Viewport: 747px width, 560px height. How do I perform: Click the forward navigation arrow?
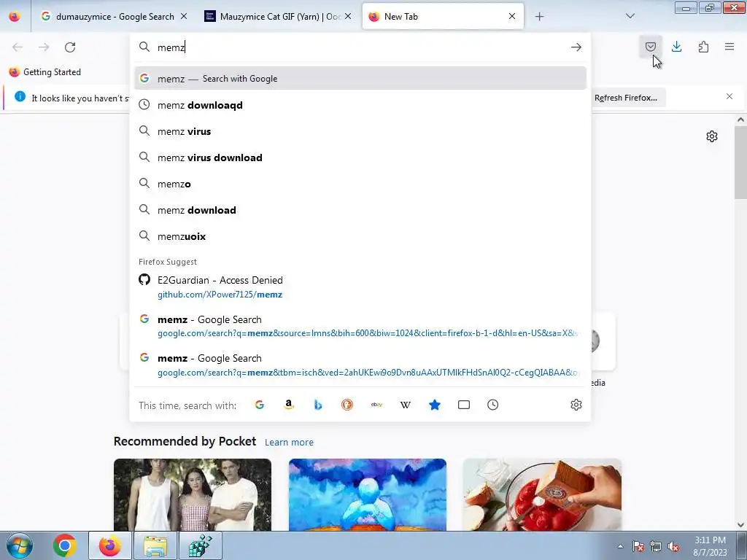[44, 47]
